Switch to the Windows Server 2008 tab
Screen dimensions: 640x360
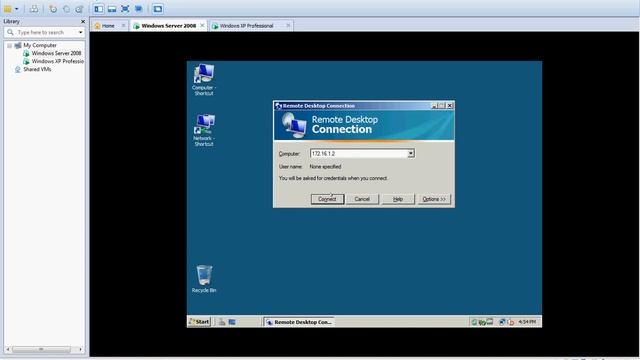coord(169,26)
